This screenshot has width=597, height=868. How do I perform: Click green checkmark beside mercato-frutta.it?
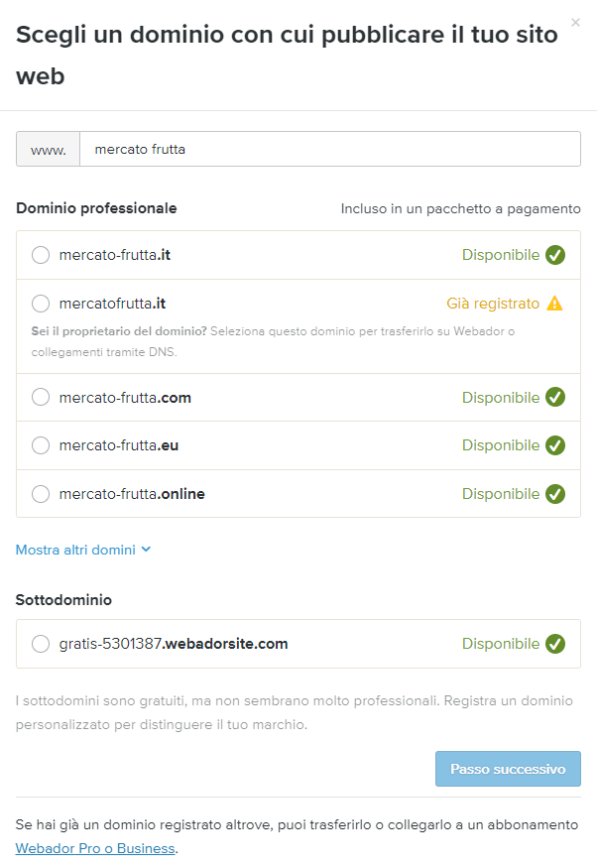point(555,255)
